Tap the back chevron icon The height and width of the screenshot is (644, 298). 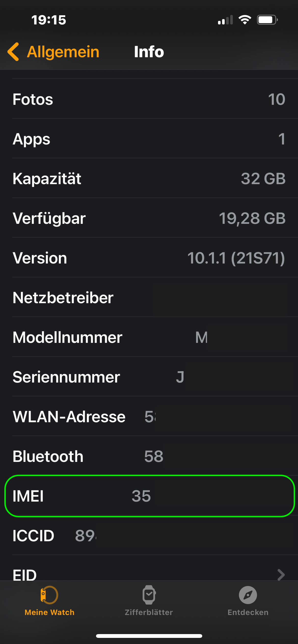point(13,52)
